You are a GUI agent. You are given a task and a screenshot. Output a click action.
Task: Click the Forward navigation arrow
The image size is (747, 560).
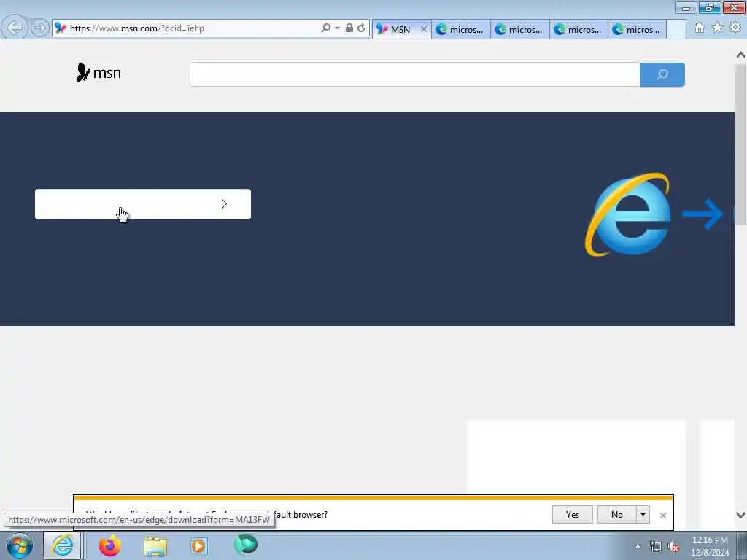(40, 28)
